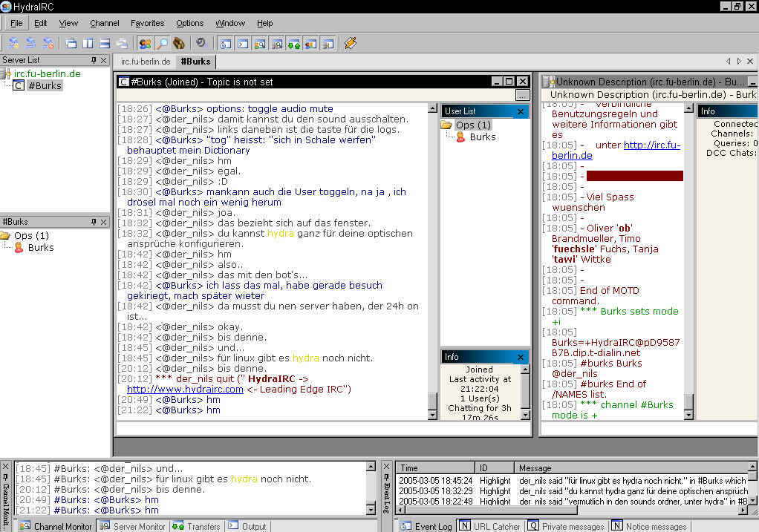Close the Event Log docked panel
This screenshot has height=532, width=759.
[387, 466]
